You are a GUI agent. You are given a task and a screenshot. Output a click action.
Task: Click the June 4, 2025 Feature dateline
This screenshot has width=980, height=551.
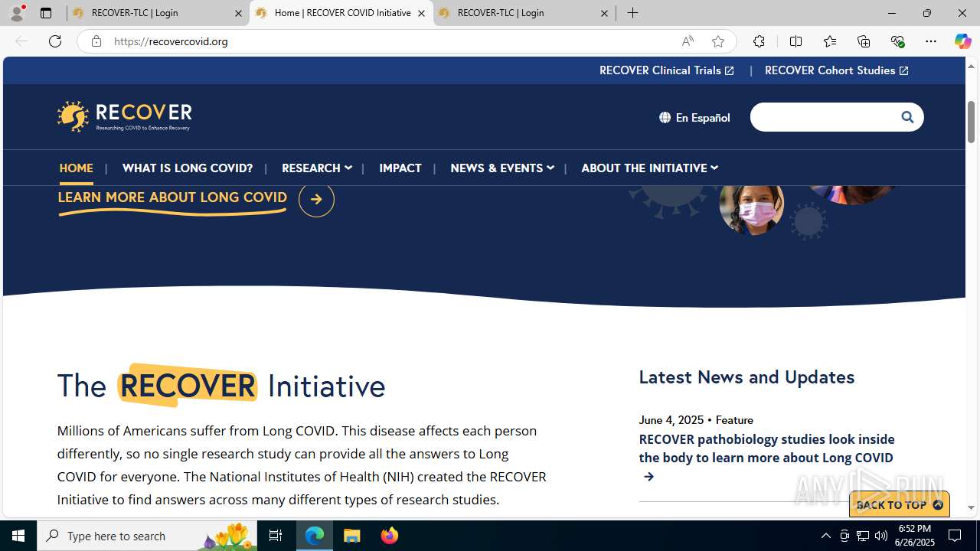[696, 419]
